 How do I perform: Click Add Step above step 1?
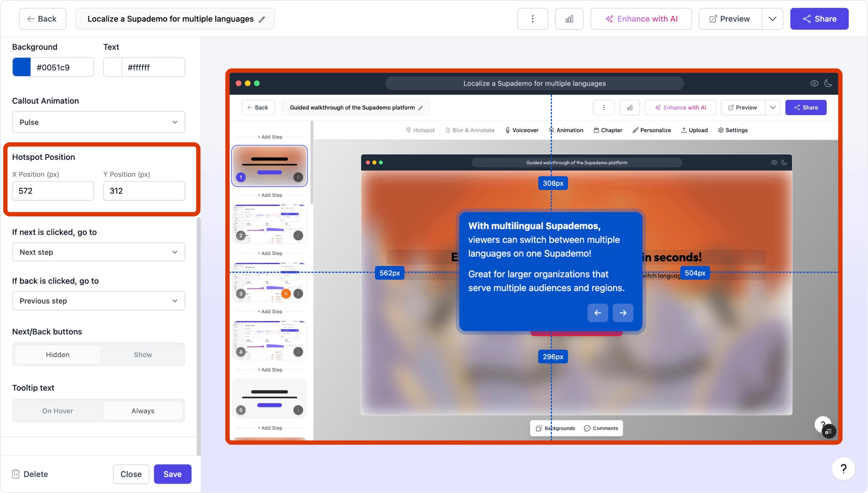[x=270, y=137]
